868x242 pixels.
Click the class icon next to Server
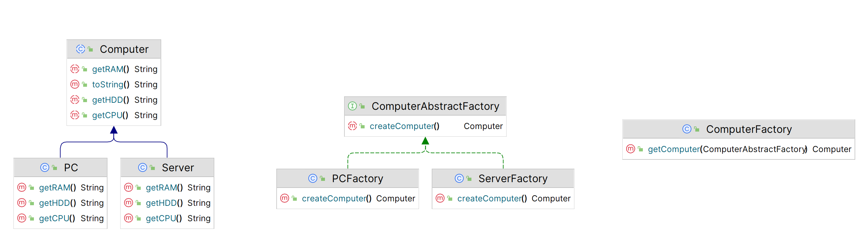[x=143, y=167]
